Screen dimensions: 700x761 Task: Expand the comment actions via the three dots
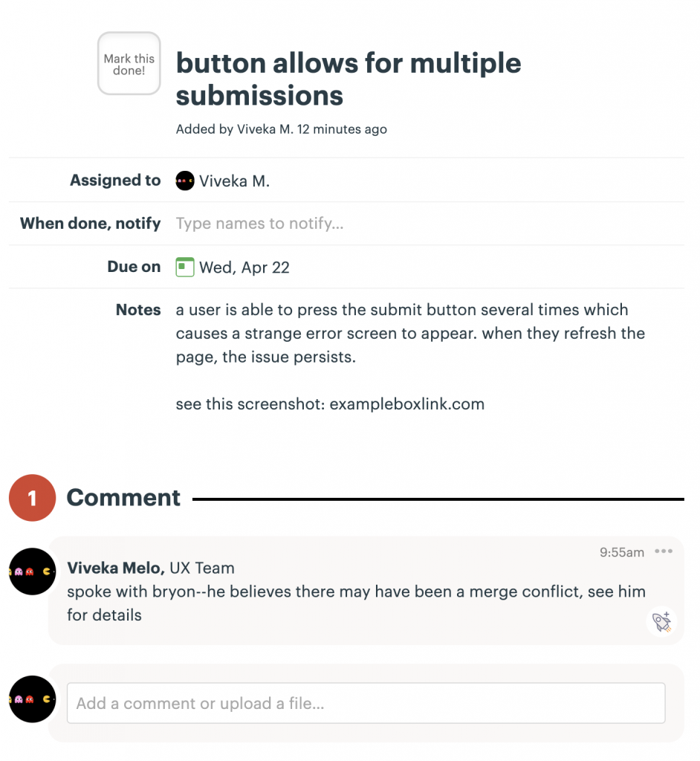[x=664, y=551]
